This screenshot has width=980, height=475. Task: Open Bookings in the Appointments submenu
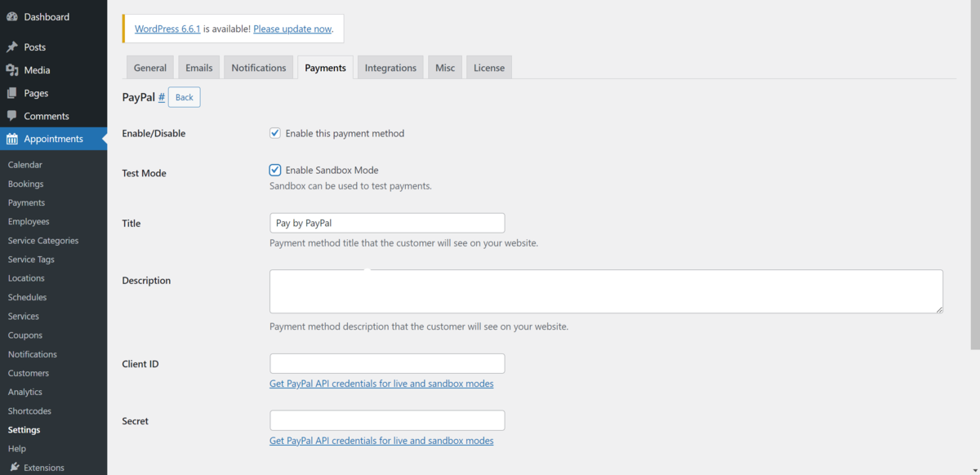pyautogui.click(x=26, y=184)
